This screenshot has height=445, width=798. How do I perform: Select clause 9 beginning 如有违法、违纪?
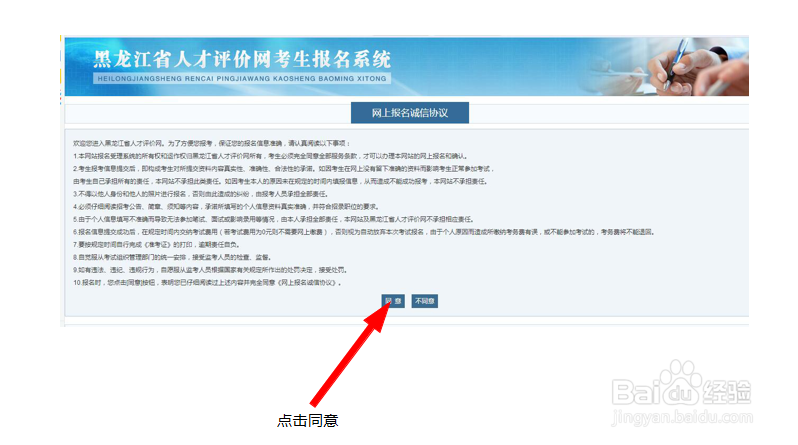pyautogui.click(x=210, y=270)
